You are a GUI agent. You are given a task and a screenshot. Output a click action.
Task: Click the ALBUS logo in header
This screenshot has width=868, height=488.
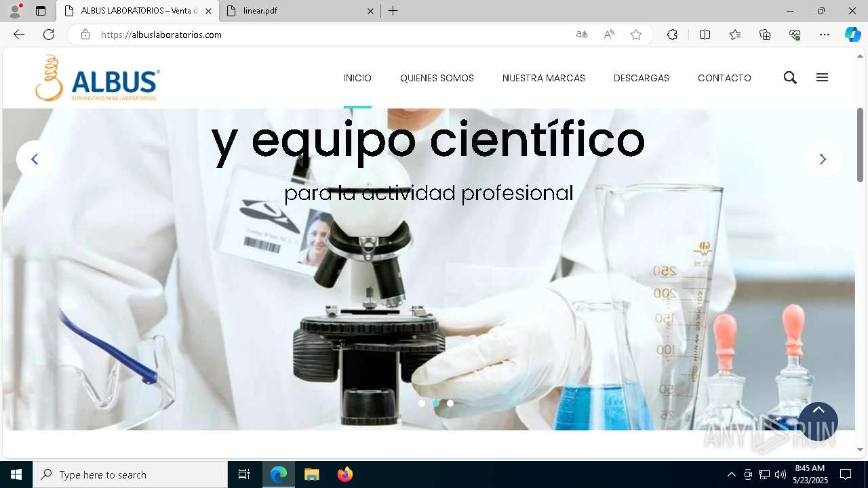98,78
